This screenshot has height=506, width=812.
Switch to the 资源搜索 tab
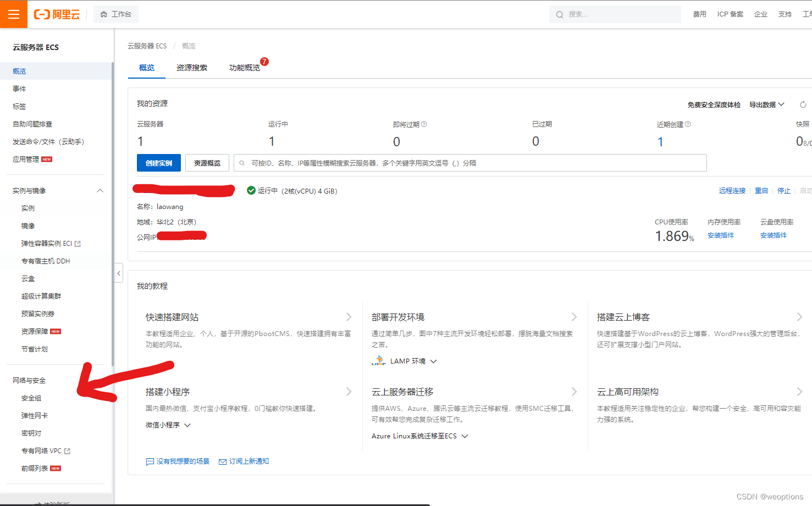pos(191,67)
